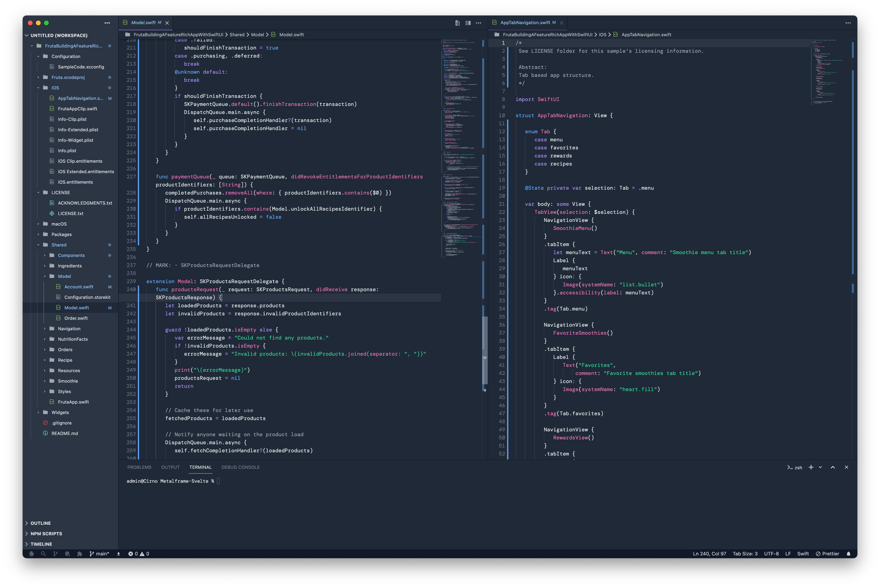This screenshot has width=880, height=588.
Task: Switch to the PROBLEMS panel tab
Action: pyautogui.click(x=139, y=467)
